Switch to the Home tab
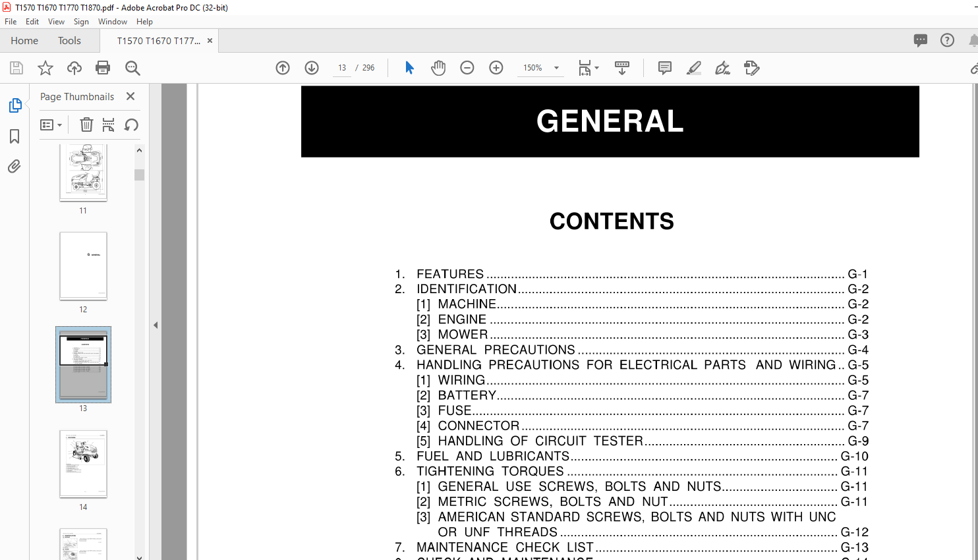 pyautogui.click(x=24, y=41)
